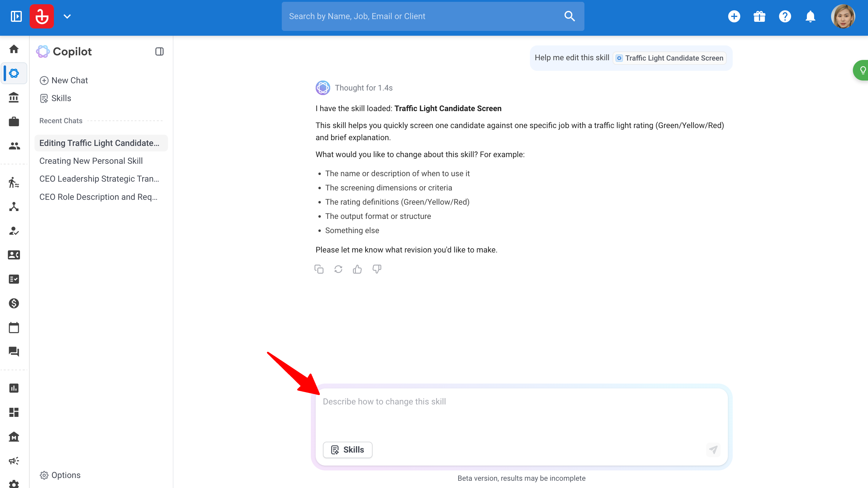Toggle the main navigation sidebar expander

click(x=16, y=16)
